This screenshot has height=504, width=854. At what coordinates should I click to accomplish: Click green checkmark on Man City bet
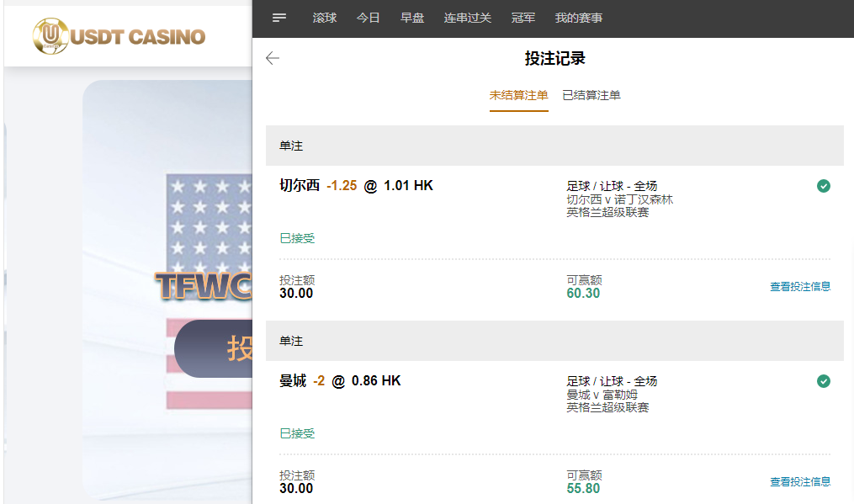click(823, 381)
